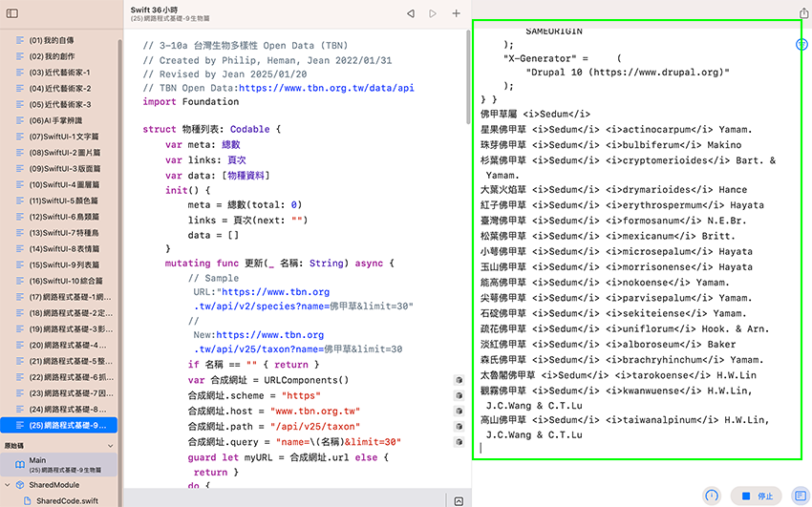The height and width of the screenshot is (507, 812).
Task: Collapse the 原始碼 section chevron
Action: 111,446
